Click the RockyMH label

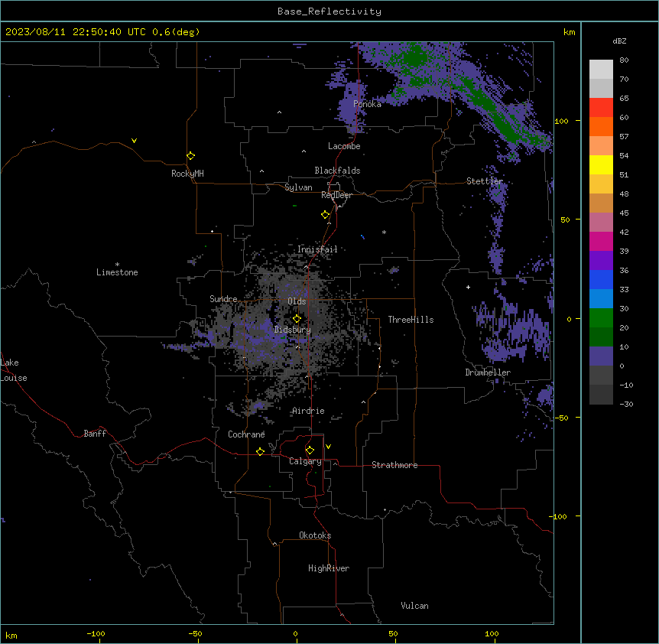click(187, 174)
